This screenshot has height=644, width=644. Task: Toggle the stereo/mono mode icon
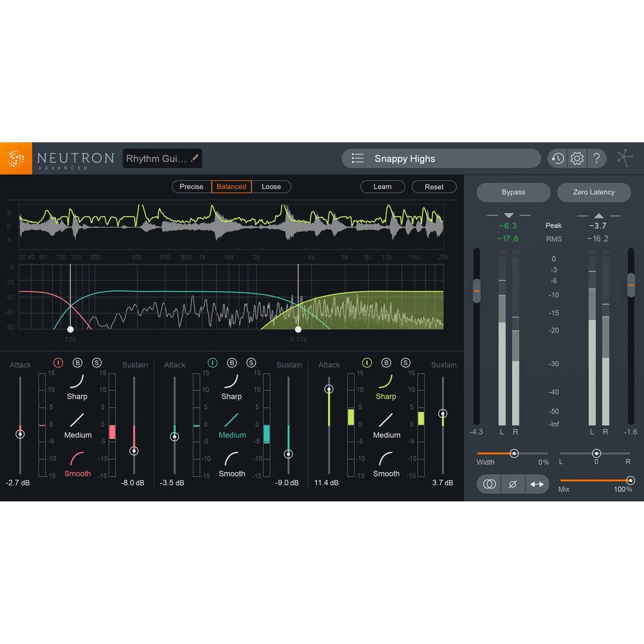[489, 484]
